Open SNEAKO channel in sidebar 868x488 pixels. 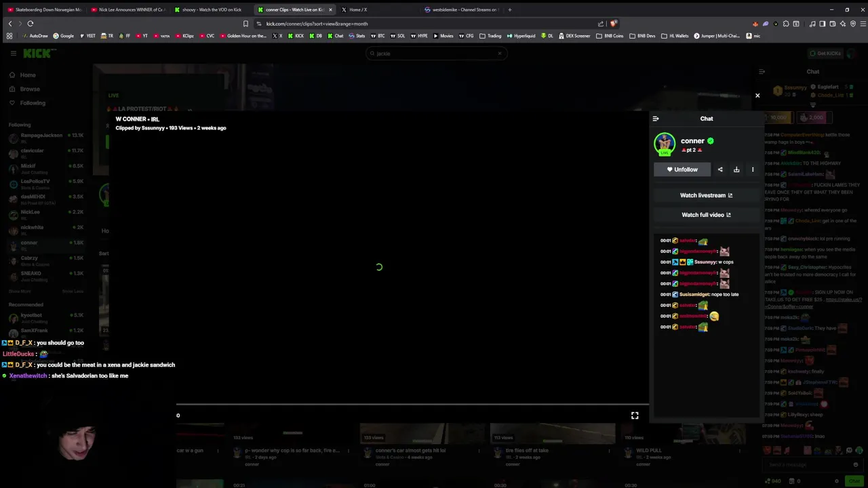pos(46,276)
